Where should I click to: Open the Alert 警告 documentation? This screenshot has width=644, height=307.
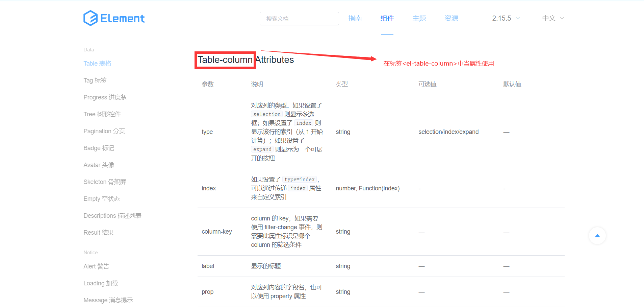point(96,266)
